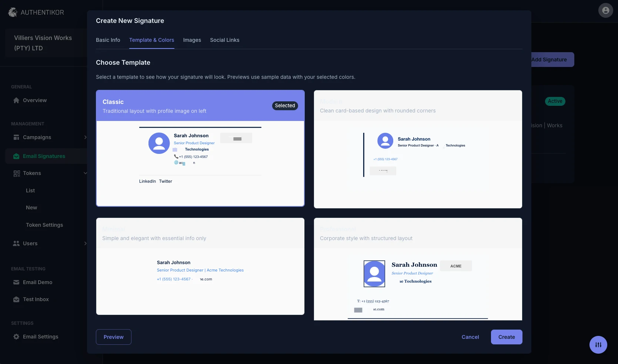Image resolution: width=618 pixels, height=364 pixels.
Task: Choose the Minimal template
Action: click(x=200, y=266)
